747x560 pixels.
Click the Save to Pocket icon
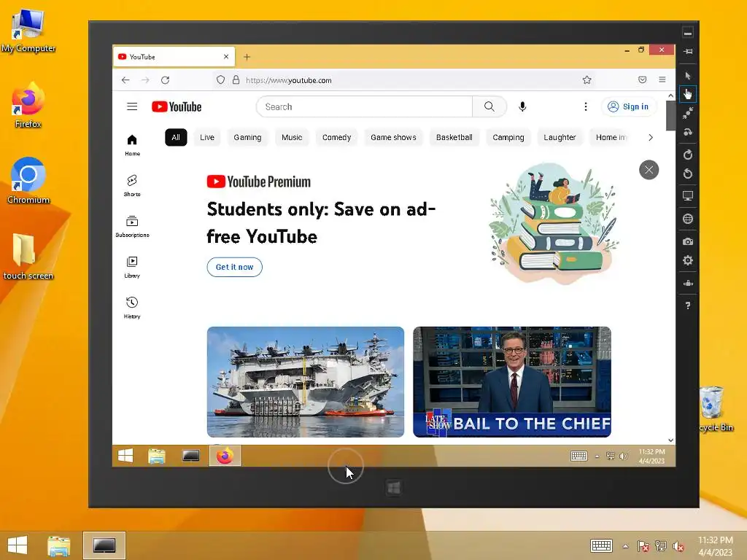click(642, 80)
